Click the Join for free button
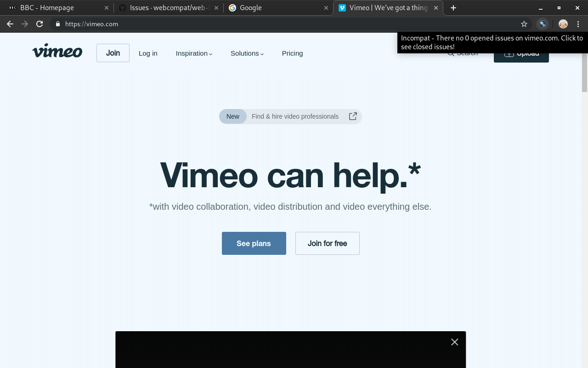 328,243
